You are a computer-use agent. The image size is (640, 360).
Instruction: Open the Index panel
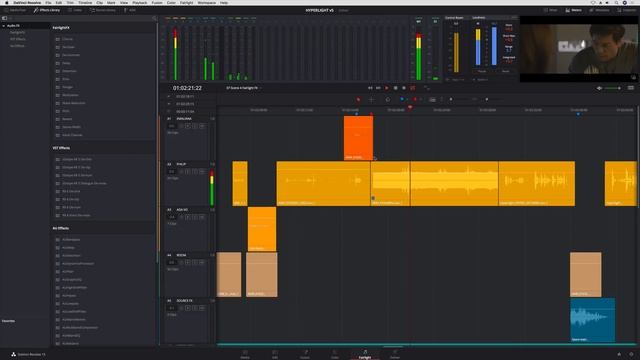[x=75, y=10]
